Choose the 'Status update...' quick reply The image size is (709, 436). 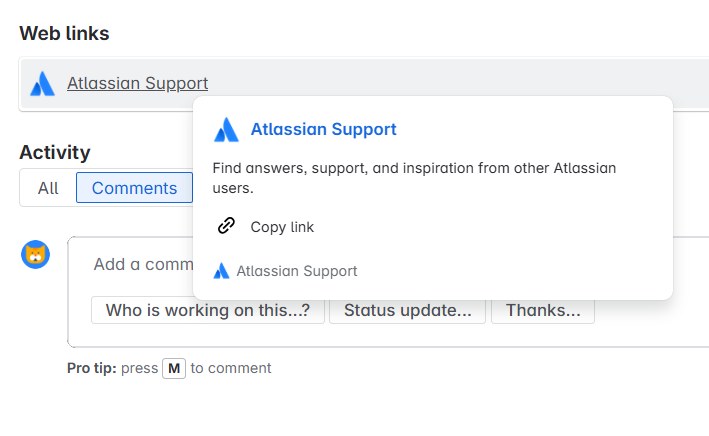coord(407,310)
